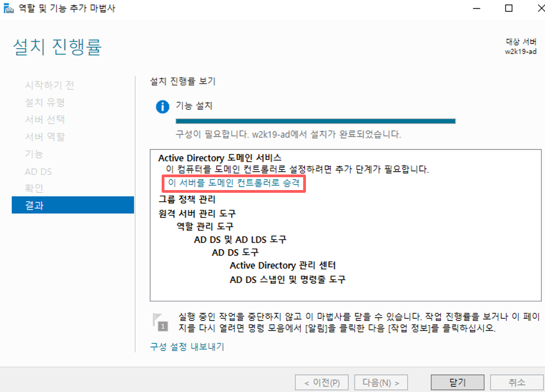
Task: Select the 결과 step in sidebar
Action: pos(73,205)
